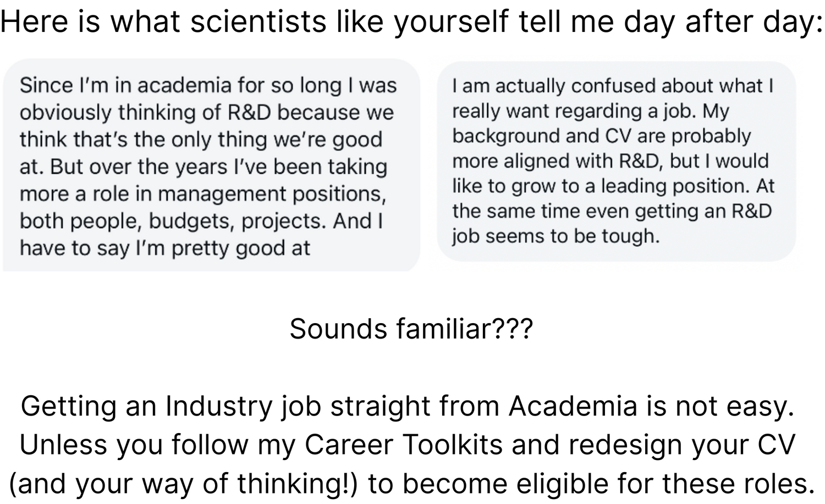Click the words "management positions" in left bubble

coord(269,194)
